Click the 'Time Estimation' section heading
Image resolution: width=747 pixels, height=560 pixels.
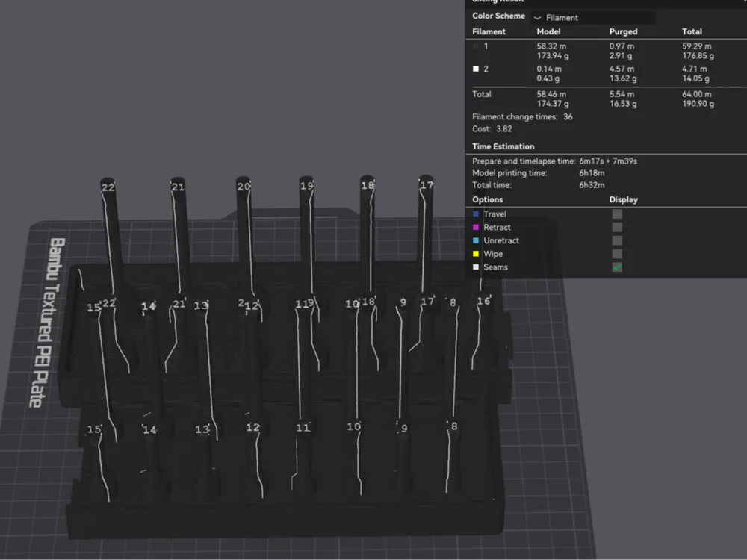(x=503, y=146)
